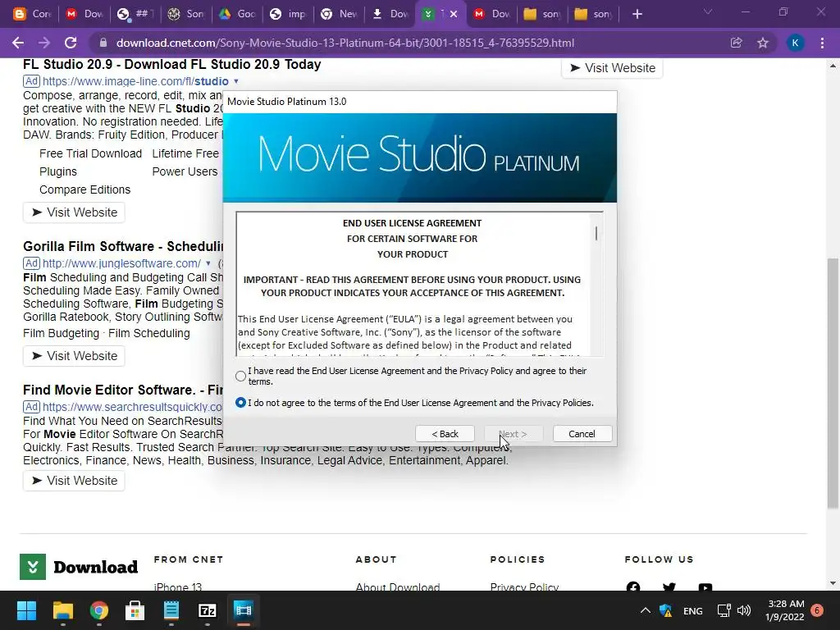The height and width of the screenshot is (630, 840).
Task: Open the image-line.com ad URL
Action: point(135,81)
